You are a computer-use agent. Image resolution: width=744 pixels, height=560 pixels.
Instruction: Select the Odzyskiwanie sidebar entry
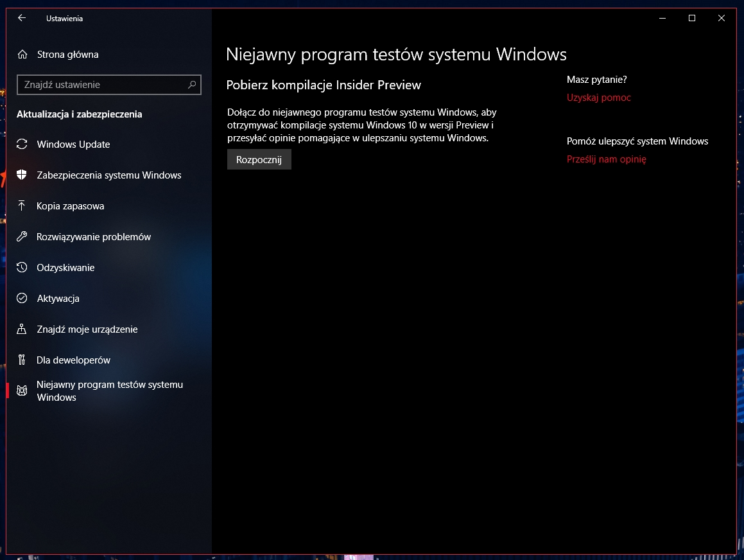[67, 267]
